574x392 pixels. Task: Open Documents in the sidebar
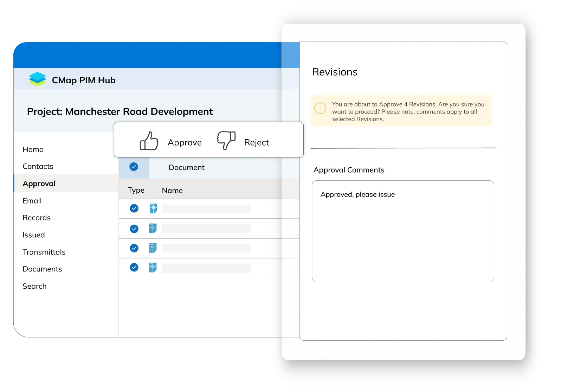click(x=42, y=269)
